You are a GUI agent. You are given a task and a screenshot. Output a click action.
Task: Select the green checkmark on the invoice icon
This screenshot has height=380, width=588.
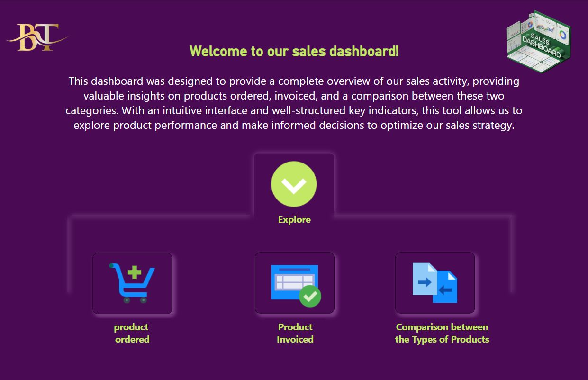point(310,296)
